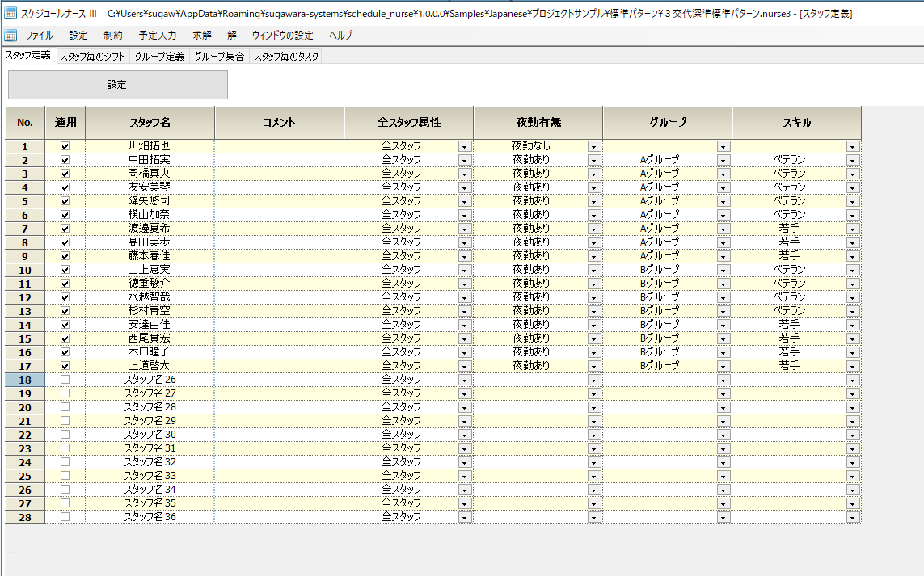Open the 制約 menu

tap(112, 36)
